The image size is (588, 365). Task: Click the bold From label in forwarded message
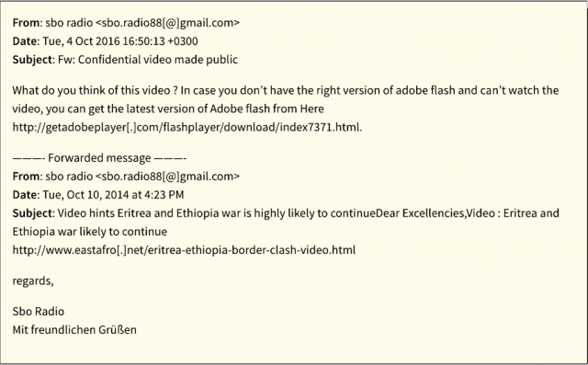[x=26, y=177]
